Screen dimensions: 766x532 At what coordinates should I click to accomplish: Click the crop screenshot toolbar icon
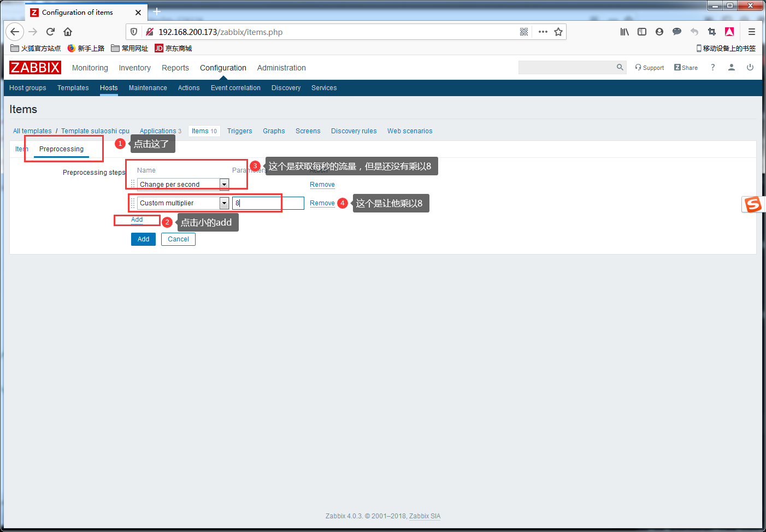(x=712, y=32)
